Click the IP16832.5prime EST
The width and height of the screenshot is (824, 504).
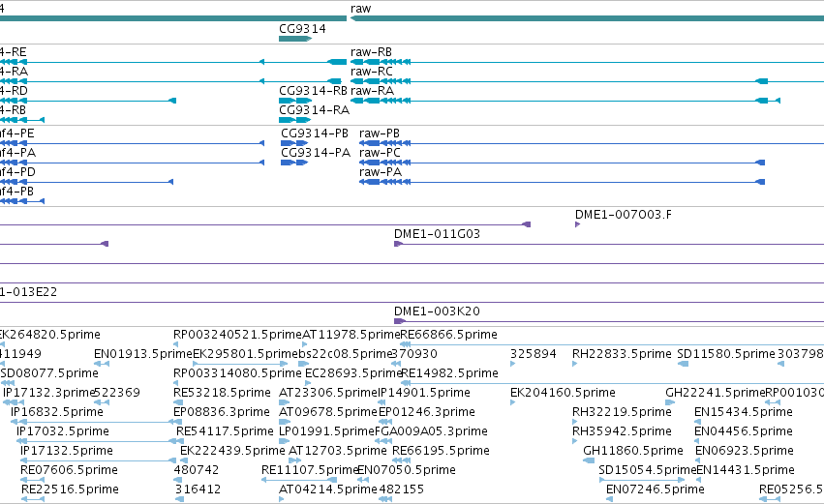coord(57,412)
